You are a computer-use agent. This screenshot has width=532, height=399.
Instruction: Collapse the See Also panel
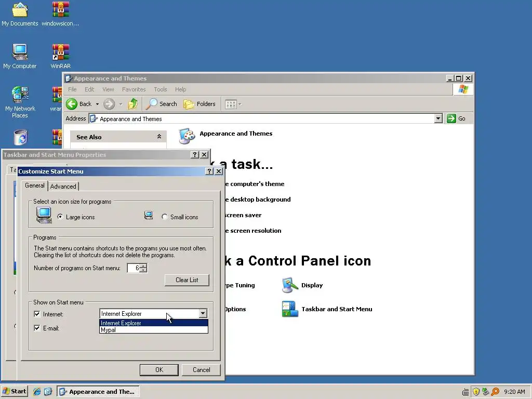coord(159,137)
